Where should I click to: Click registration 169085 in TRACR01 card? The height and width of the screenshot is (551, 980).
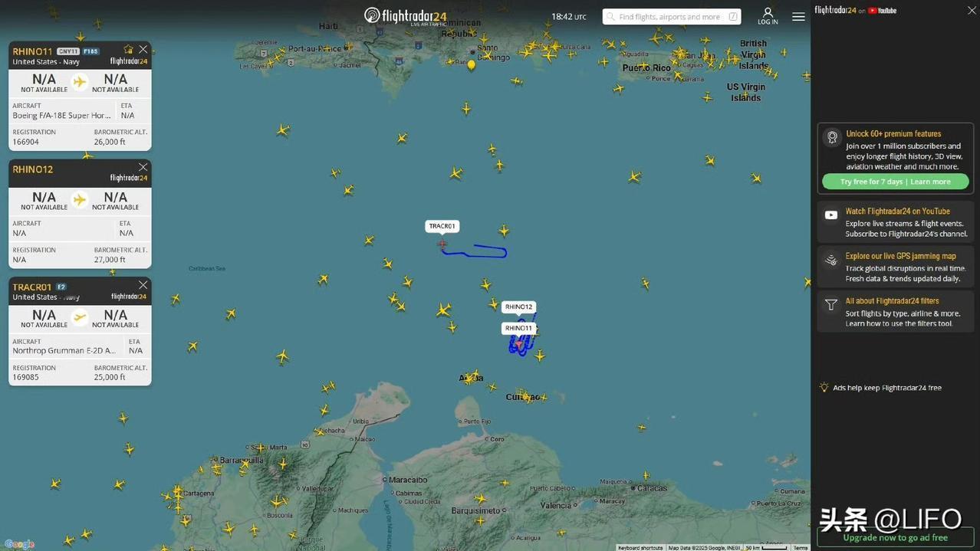(25, 377)
